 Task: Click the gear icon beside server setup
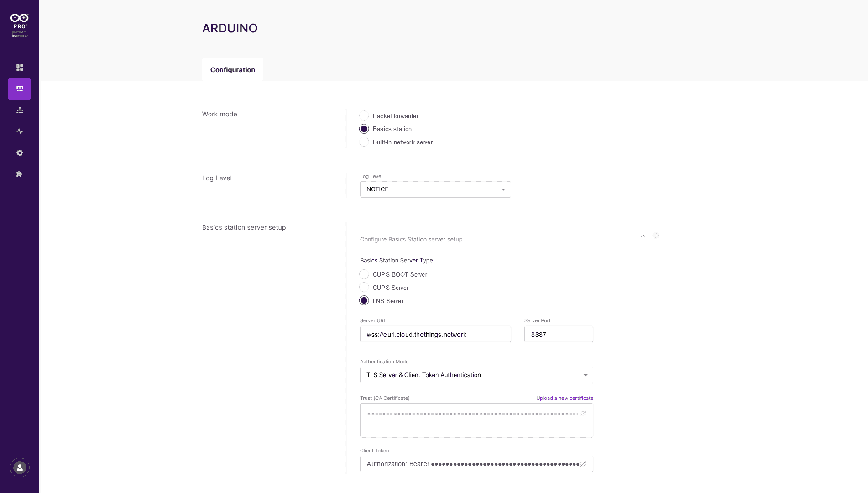tap(656, 236)
